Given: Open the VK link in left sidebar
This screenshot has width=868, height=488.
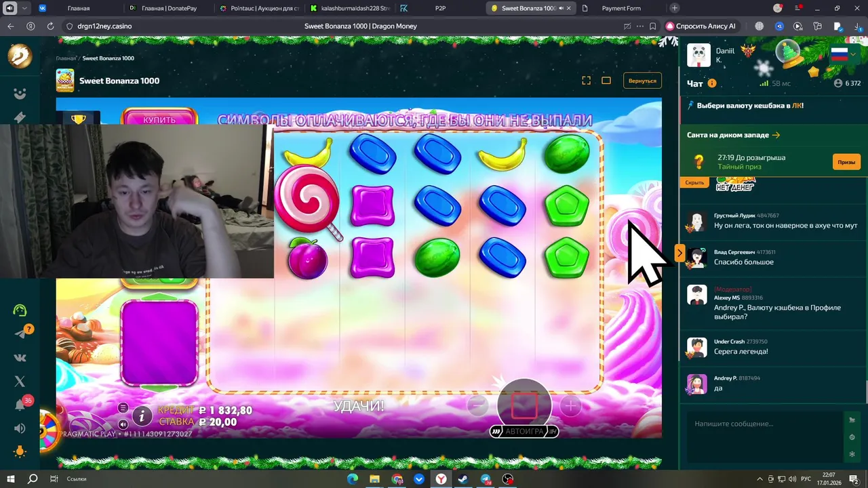Looking at the screenshot, I should click(20, 357).
